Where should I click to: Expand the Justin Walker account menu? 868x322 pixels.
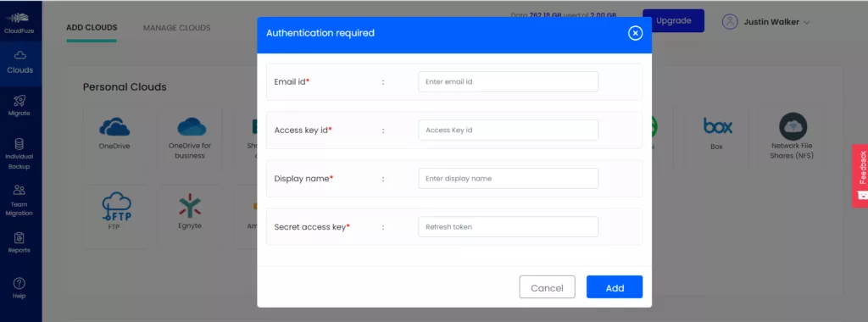coord(766,22)
